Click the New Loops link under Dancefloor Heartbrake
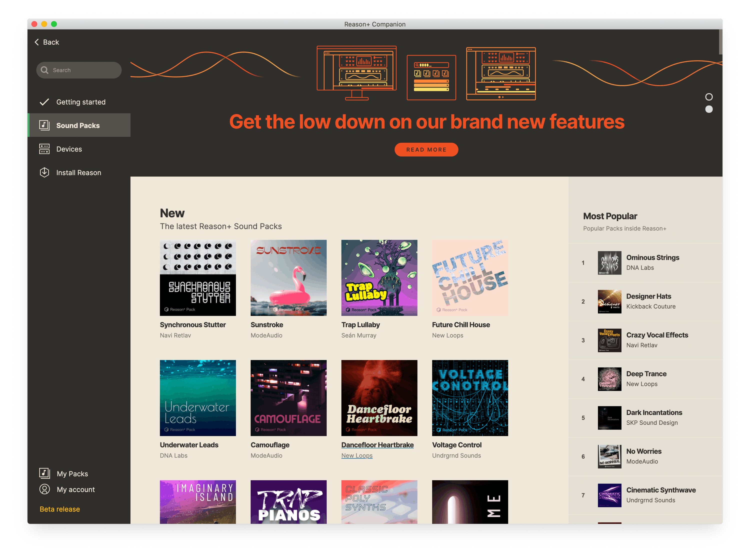Image resolution: width=750 pixels, height=560 pixels. click(356, 455)
